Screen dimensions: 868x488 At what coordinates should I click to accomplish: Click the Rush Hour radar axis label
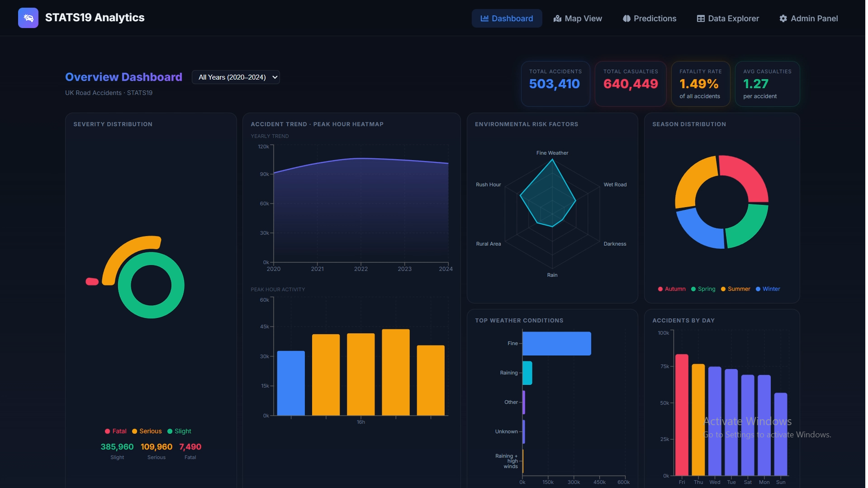(489, 185)
